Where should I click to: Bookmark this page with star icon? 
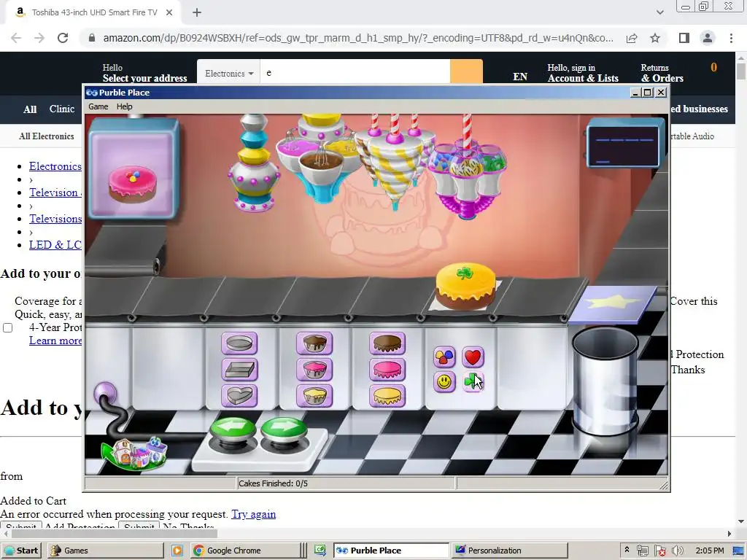click(x=655, y=38)
